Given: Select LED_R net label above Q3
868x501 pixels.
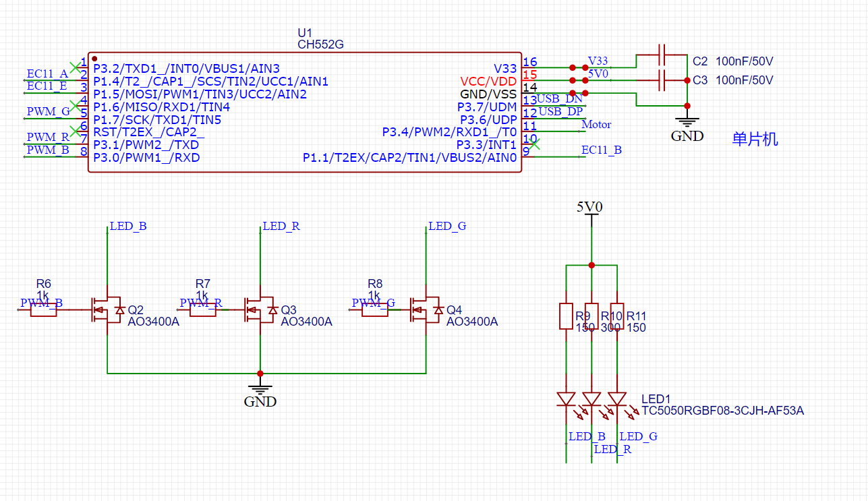Looking at the screenshot, I should click(x=281, y=227).
